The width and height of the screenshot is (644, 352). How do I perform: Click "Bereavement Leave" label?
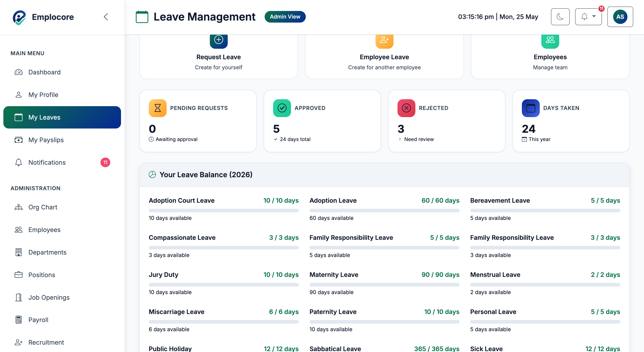[x=500, y=201]
